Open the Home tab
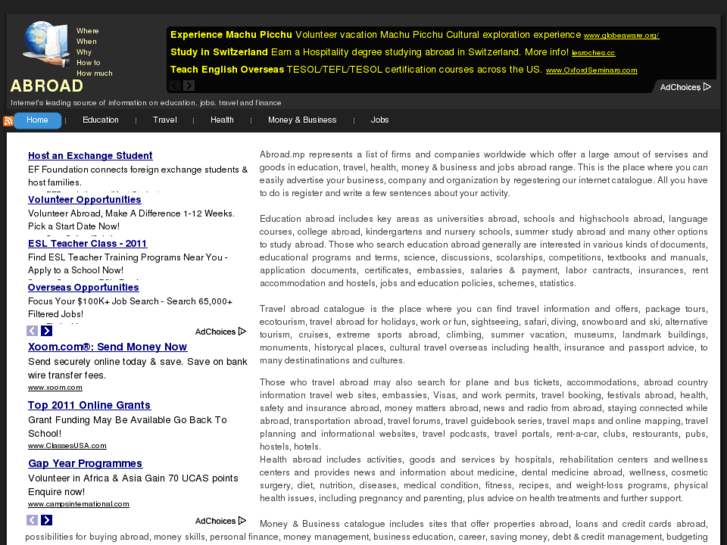The width and height of the screenshot is (727, 545). coord(37,120)
